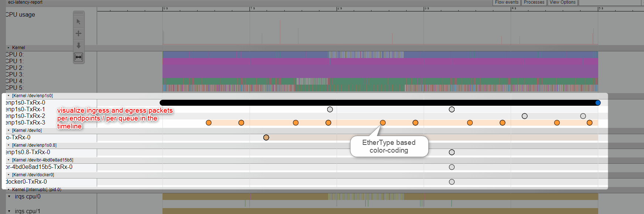
Task: Click the 1 s mark on time ruler
Action: 253,8
